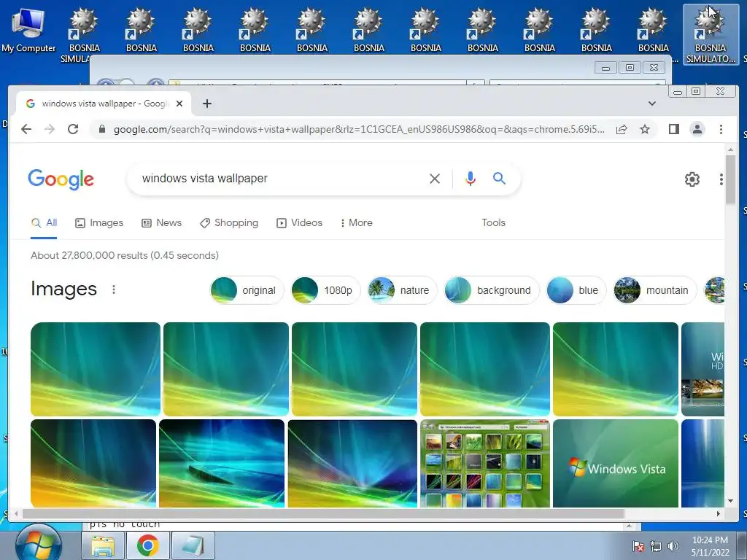Filter images by the background chip
Viewport: 747px width, 560px height.
tap(491, 290)
